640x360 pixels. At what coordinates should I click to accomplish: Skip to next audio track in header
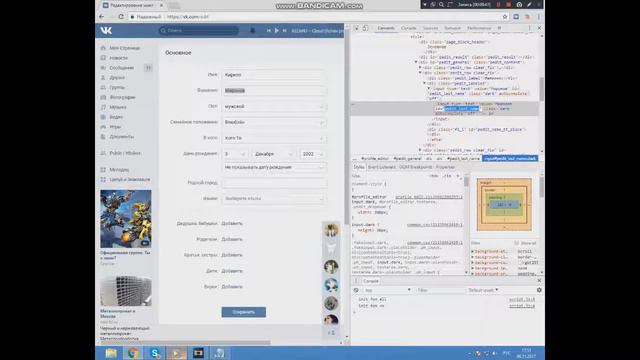click(284, 31)
